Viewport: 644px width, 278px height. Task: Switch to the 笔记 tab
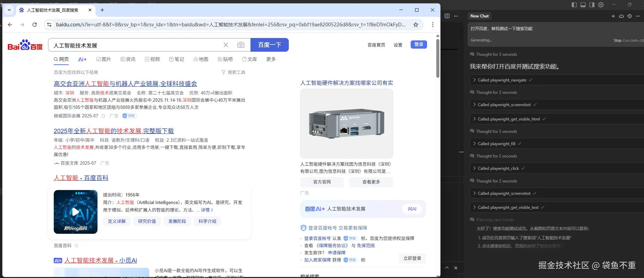tap(177, 59)
